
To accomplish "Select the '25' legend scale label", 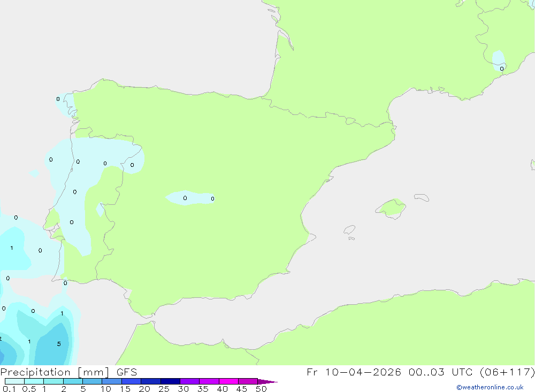I will click(x=164, y=389).
